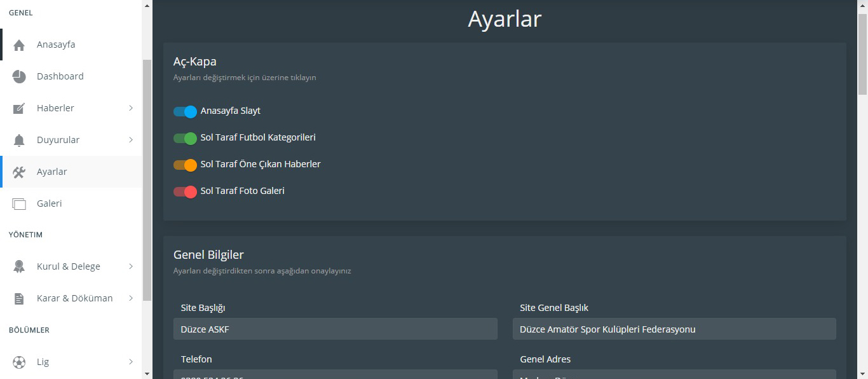Screen dimensions: 868x379
Task: Toggle the Anasayfa Slayt switch
Action: point(185,112)
